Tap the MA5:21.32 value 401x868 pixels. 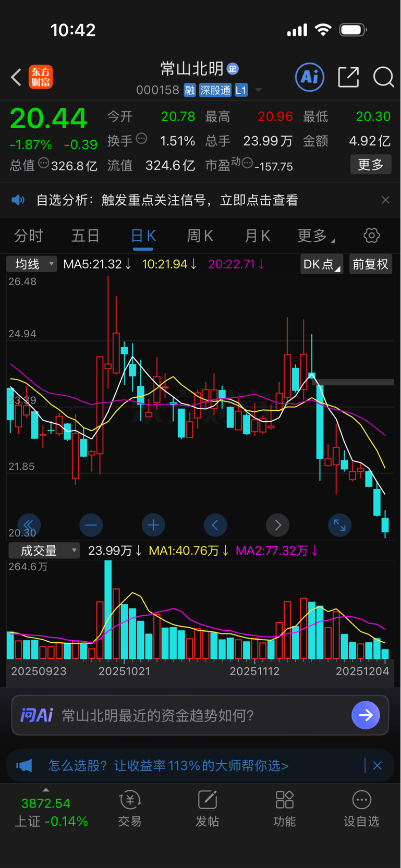[97, 264]
